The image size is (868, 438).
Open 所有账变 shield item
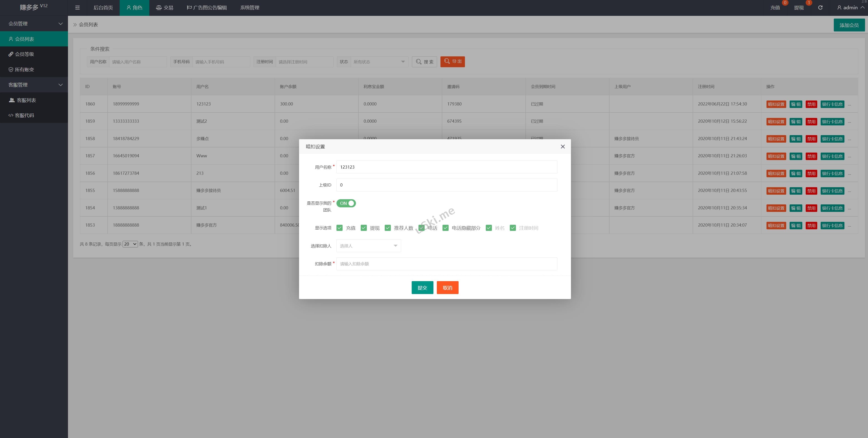click(24, 69)
